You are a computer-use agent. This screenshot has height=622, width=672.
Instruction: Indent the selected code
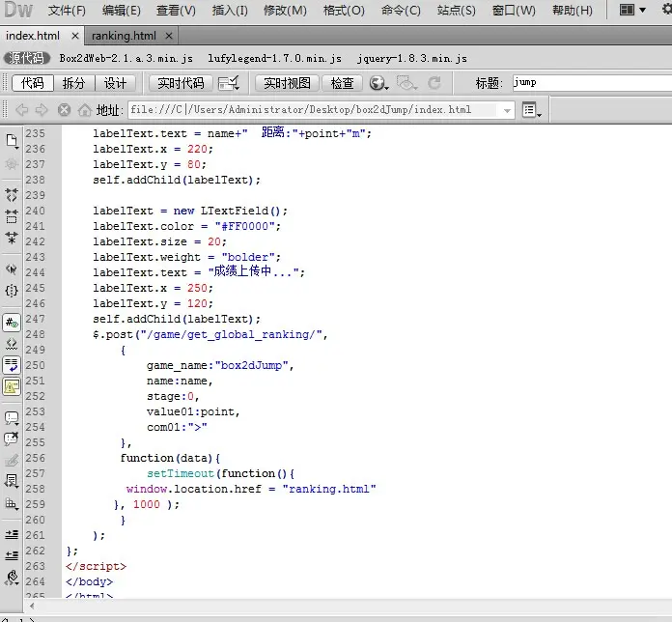coord(12,534)
